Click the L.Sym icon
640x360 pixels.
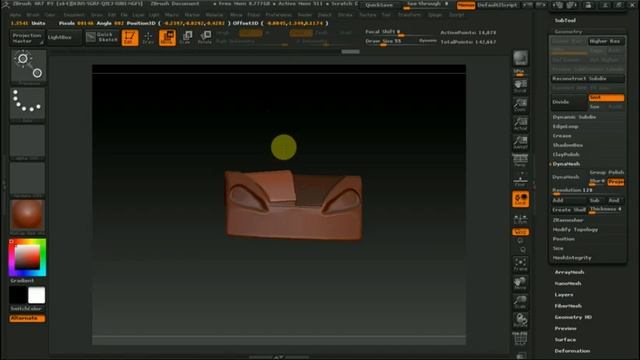520,219
